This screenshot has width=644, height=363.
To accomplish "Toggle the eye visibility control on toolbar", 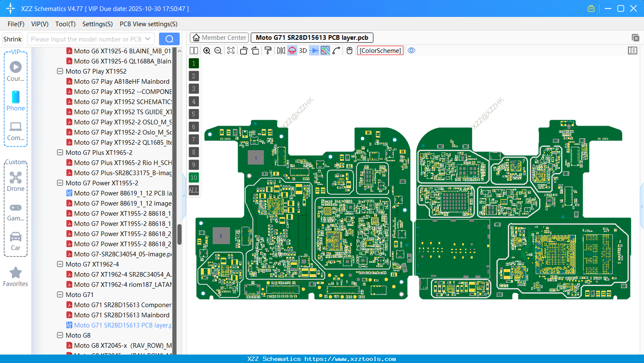I will coord(411,50).
